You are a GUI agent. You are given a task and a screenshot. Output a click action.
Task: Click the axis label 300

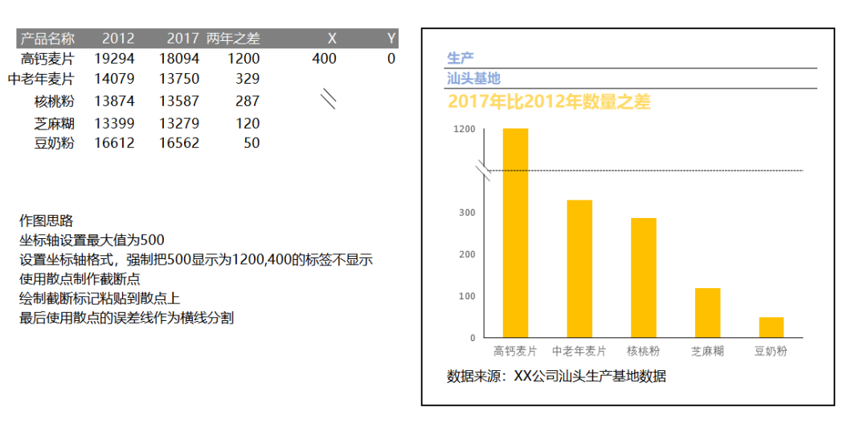tap(467, 213)
